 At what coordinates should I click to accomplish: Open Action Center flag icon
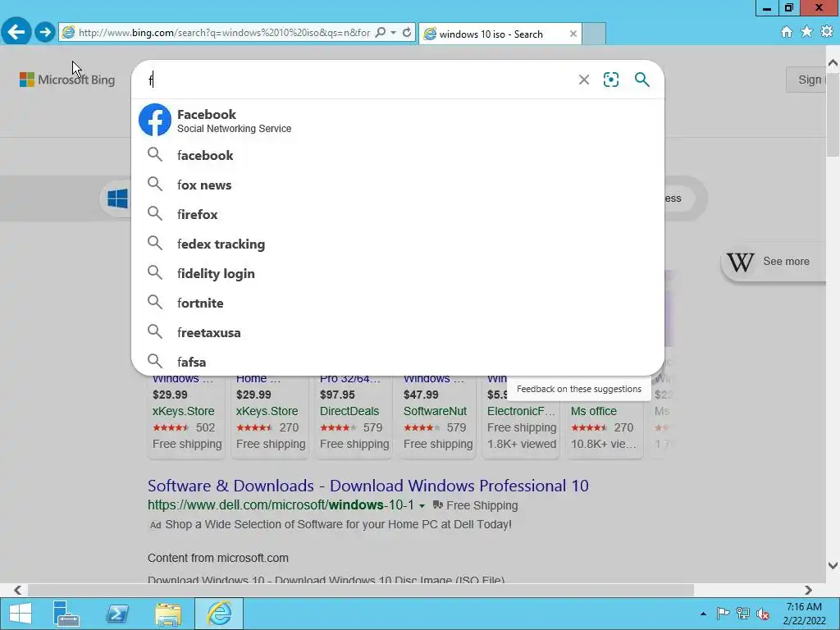click(723, 614)
